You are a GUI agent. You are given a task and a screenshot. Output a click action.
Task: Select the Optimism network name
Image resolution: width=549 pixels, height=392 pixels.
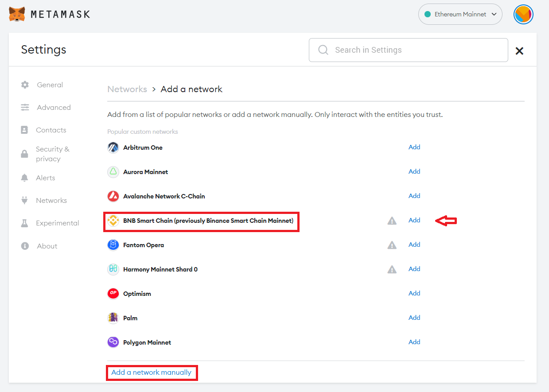(x=137, y=294)
